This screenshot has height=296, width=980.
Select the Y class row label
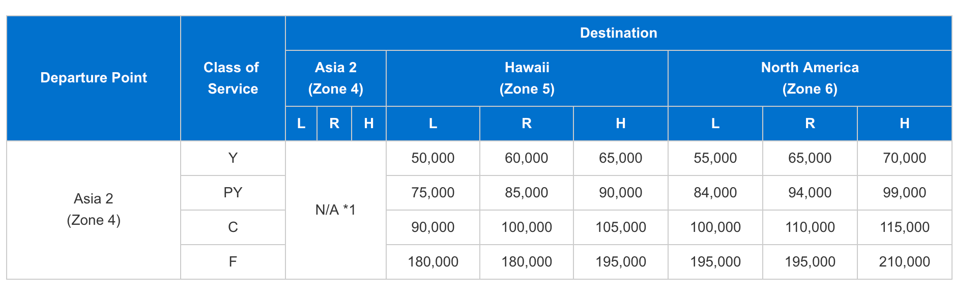click(x=233, y=158)
